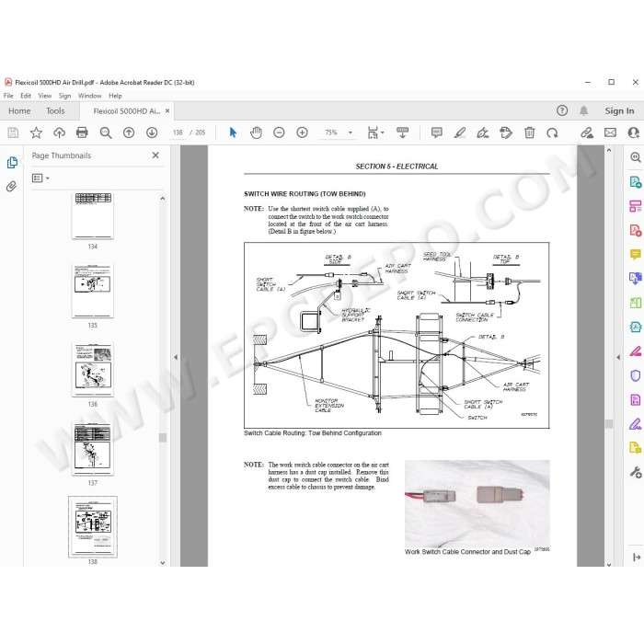Open the attachments paperclip panel
Screen dimensions: 644x644
pos(11,187)
